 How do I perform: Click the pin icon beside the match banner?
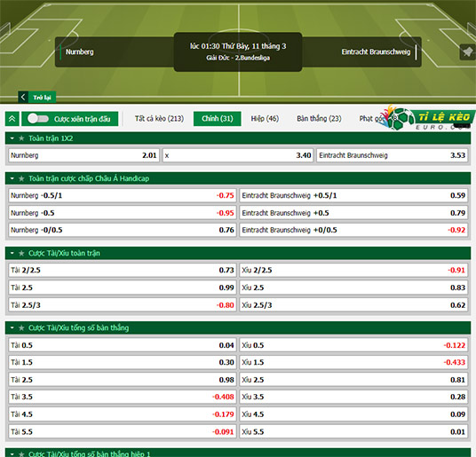coord(467,51)
